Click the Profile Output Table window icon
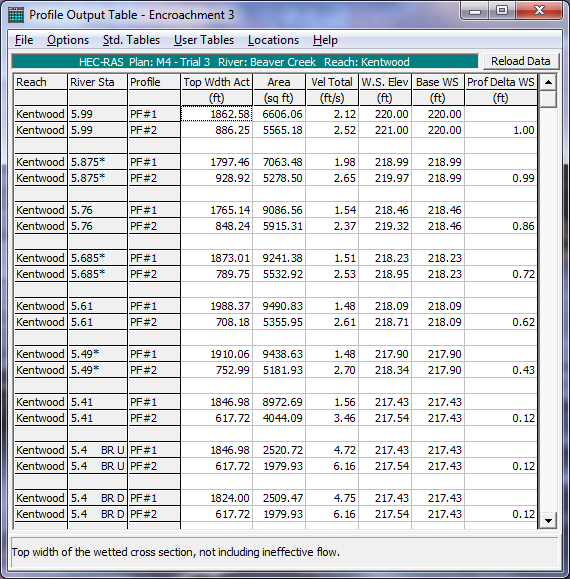 [x=16, y=15]
